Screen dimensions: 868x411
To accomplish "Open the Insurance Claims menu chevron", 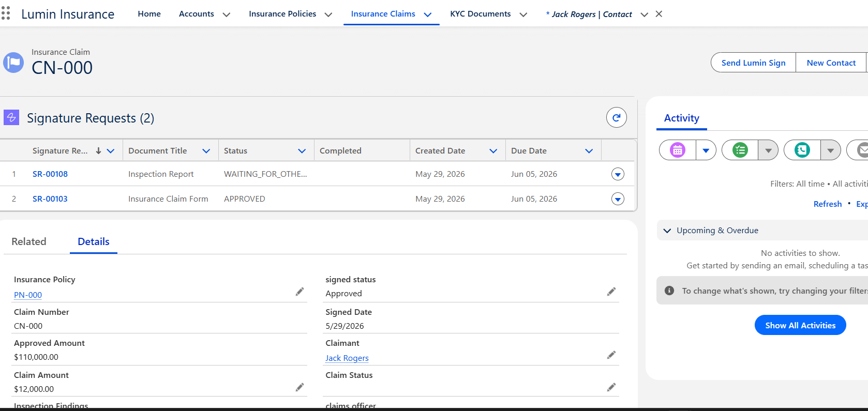I will 428,14.
